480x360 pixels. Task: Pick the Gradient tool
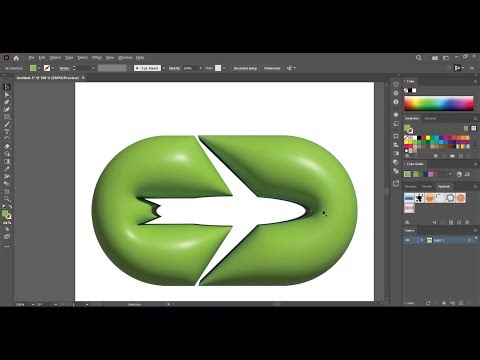tap(7, 161)
